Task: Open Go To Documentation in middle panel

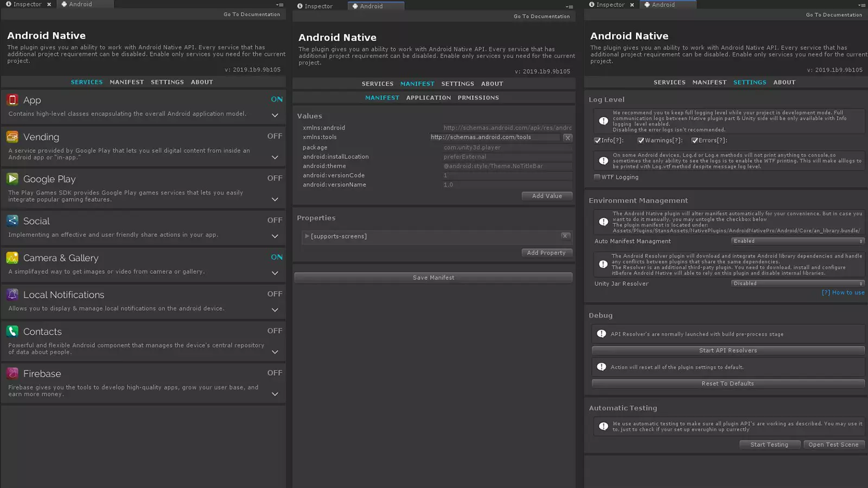Action: tap(542, 16)
